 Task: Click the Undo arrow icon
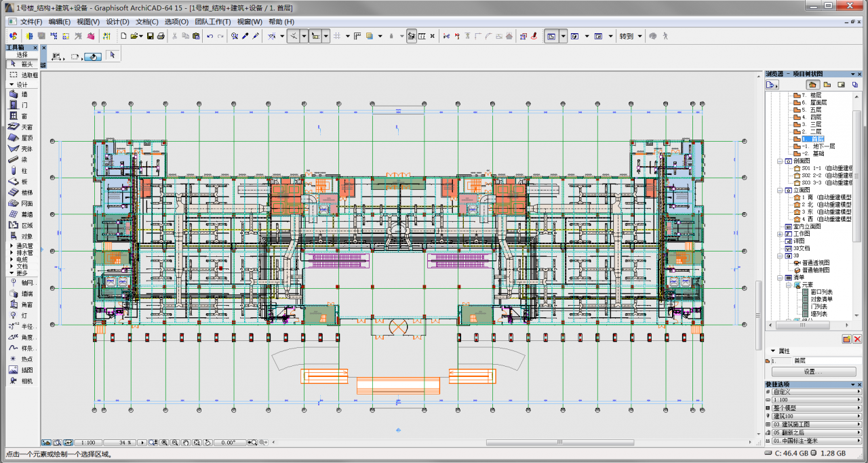(x=210, y=36)
